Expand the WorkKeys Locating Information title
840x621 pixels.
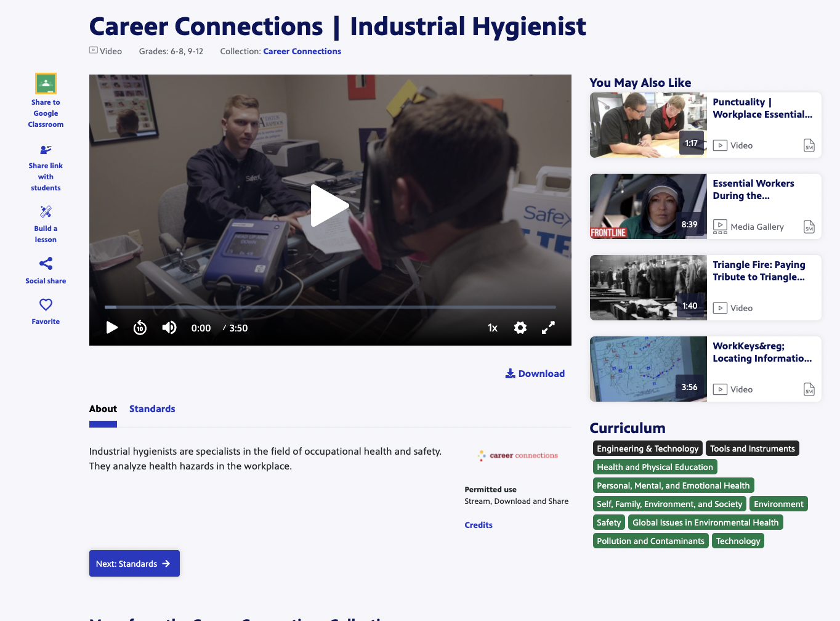point(762,352)
